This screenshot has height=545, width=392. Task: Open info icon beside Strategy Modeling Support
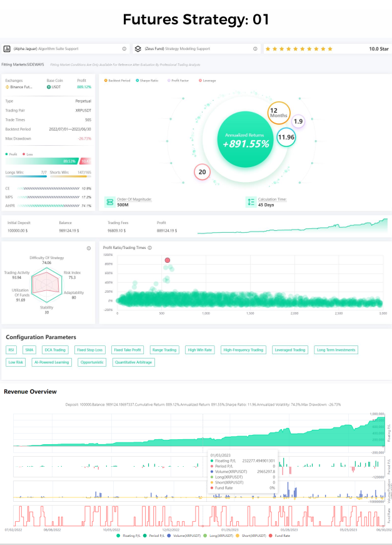(x=255, y=49)
